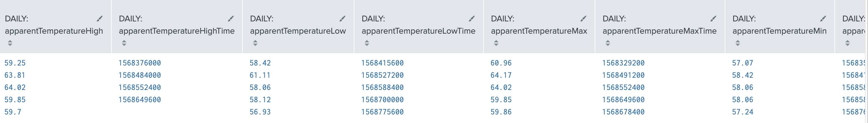The width and height of the screenshot is (868, 123).
Task: Click the apparentTemperatureMaxTime header label
Action: (659, 31)
